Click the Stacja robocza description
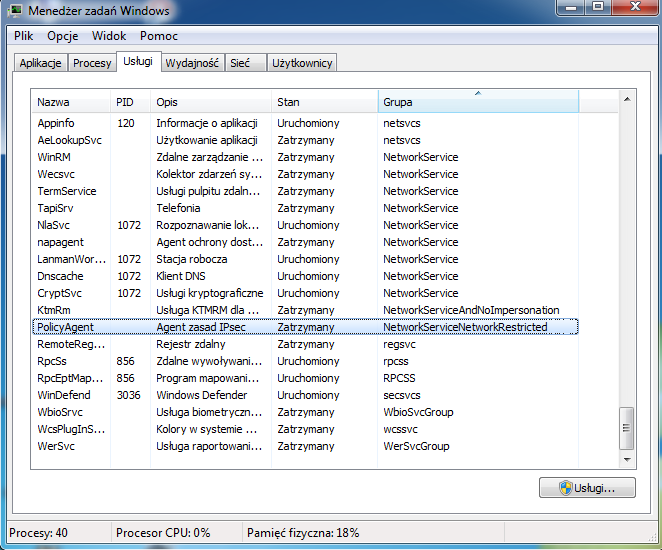 pyautogui.click(x=192, y=259)
